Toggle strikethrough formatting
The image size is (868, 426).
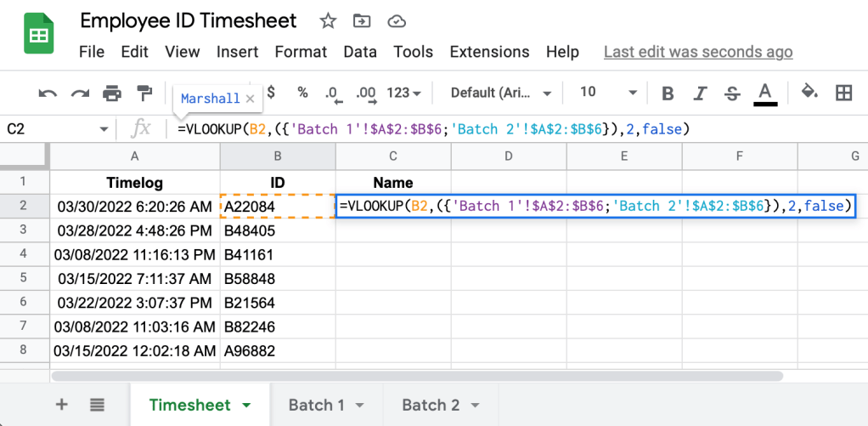(x=731, y=93)
